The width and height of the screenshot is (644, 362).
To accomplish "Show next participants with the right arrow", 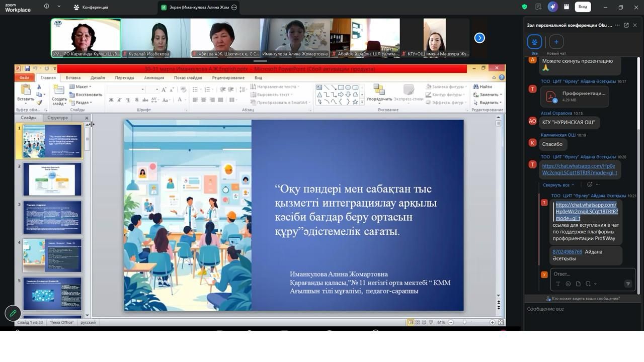I will tap(479, 38).
